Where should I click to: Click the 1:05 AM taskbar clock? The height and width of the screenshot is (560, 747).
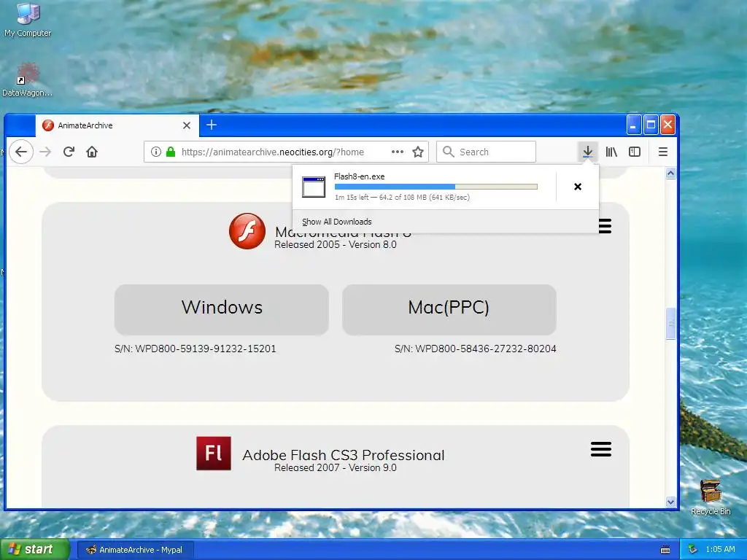(720, 550)
